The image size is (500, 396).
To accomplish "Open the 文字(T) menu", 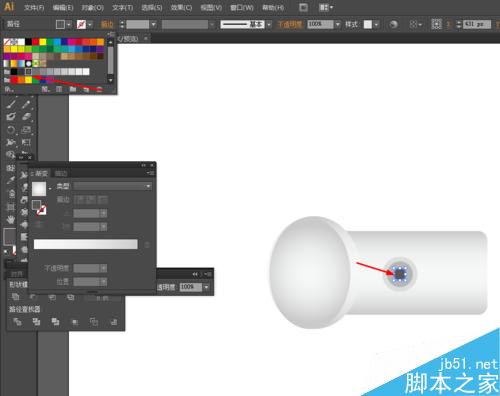I will [122, 7].
